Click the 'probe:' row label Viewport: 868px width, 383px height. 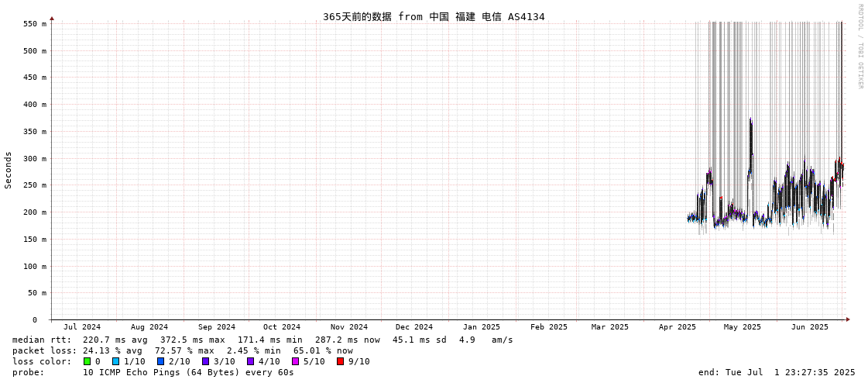click(28, 372)
